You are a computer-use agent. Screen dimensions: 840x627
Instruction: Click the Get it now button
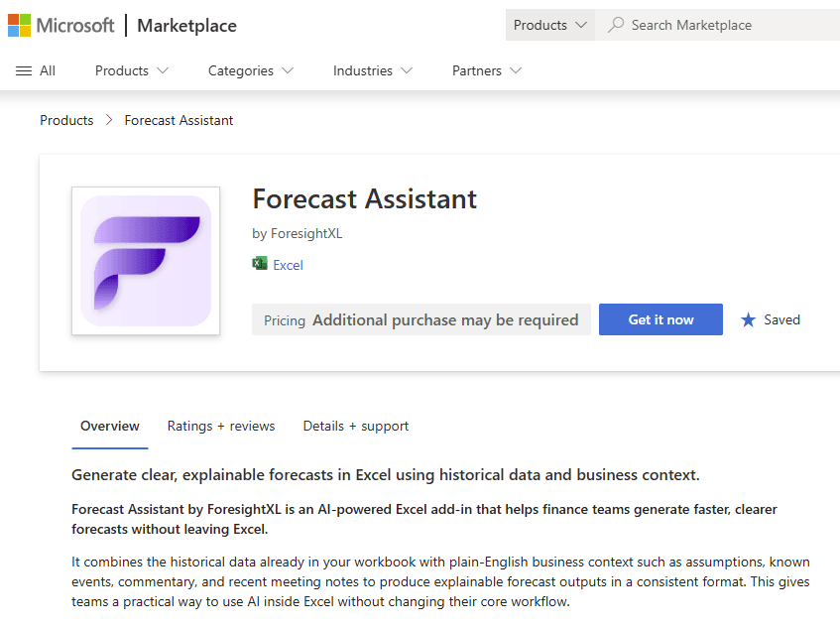pyautogui.click(x=660, y=319)
